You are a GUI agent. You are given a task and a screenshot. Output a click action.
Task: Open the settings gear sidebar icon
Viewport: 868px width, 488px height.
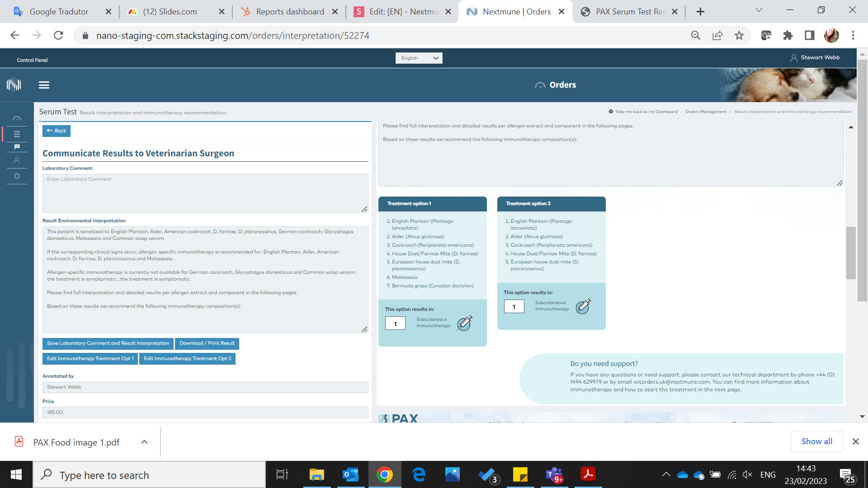pos(17,176)
